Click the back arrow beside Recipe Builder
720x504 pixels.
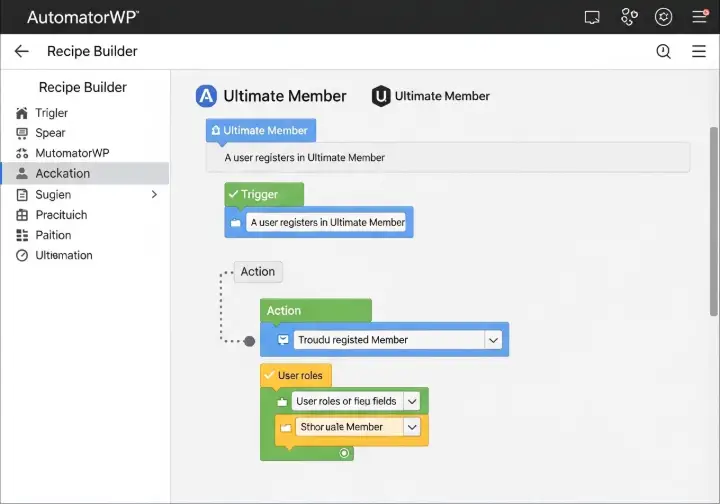click(22, 52)
